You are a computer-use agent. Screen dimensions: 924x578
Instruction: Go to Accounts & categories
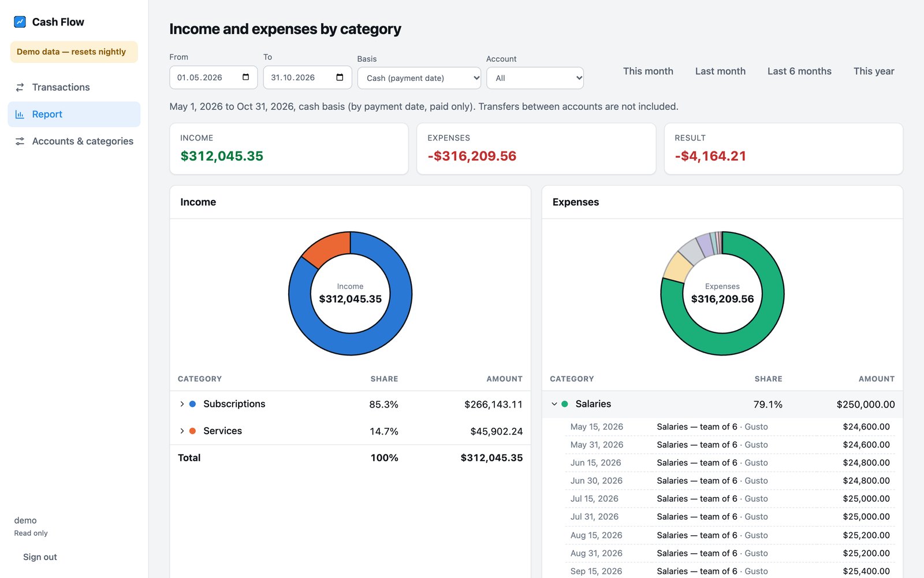click(74, 141)
